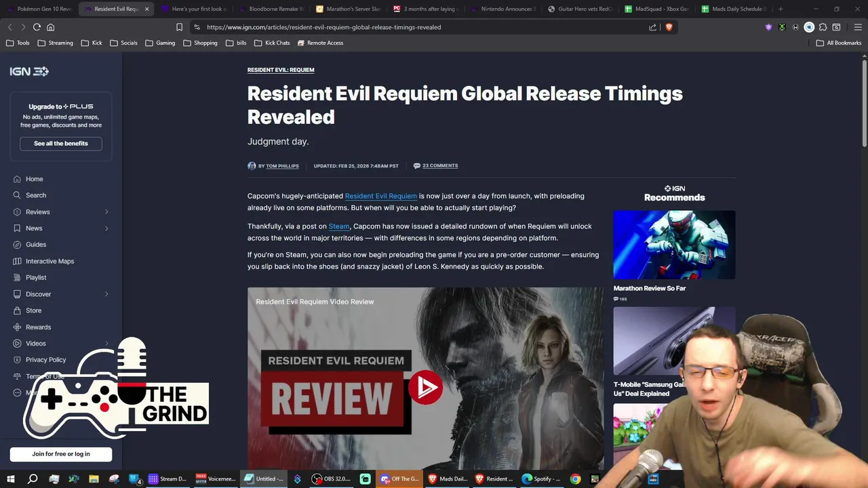Switch to the Mads Daily Schedule tab

click(735, 9)
